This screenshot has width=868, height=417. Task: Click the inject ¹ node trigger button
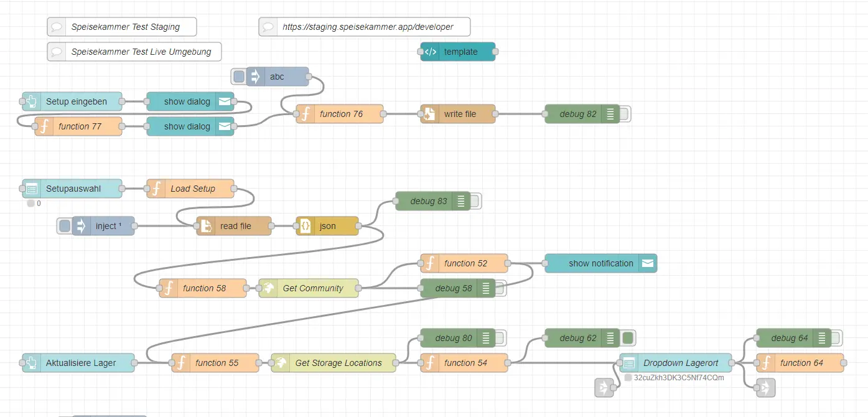65,226
